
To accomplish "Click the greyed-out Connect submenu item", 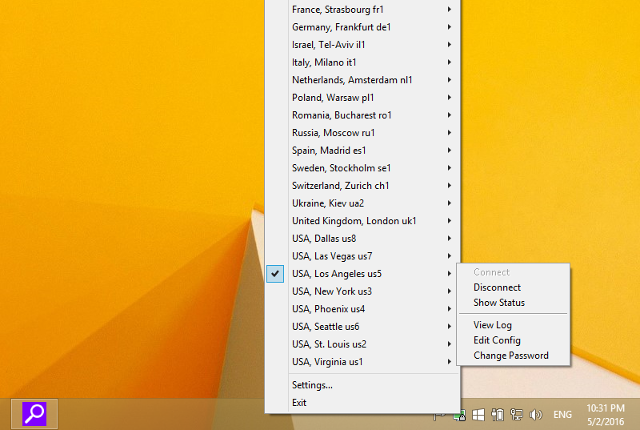I will [x=513, y=272].
